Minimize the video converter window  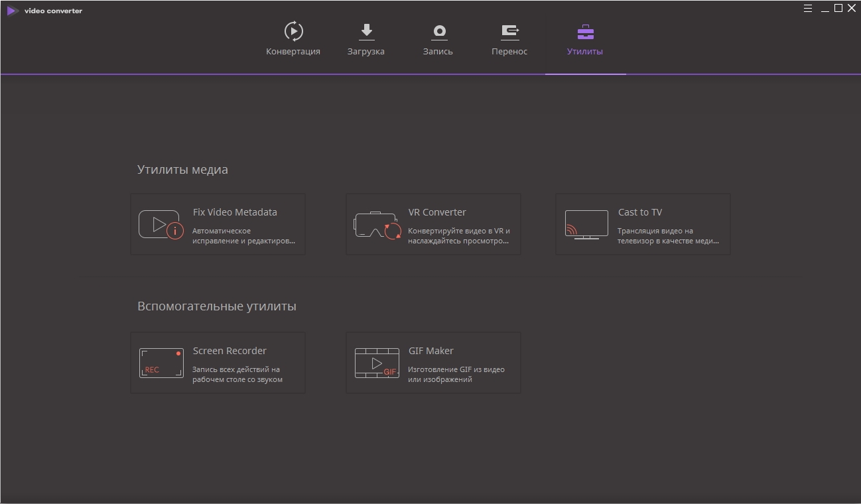coord(825,9)
